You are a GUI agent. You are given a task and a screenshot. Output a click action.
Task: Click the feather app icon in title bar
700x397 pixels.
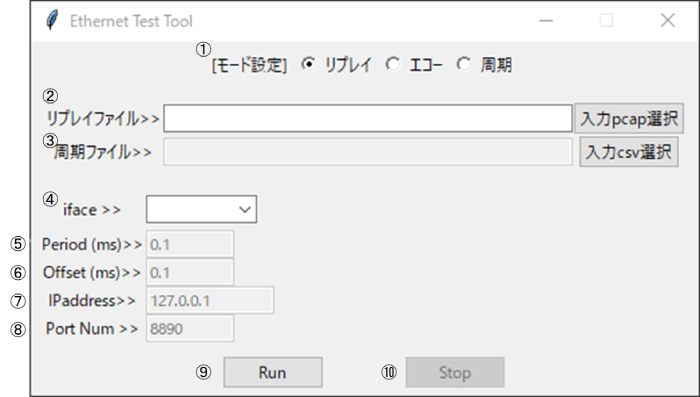tap(52, 21)
